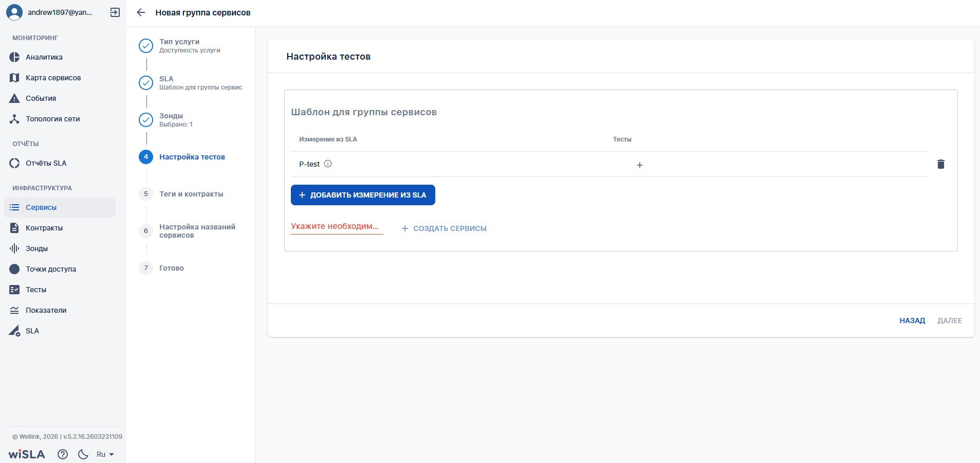The height and width of the screenshot is (463, 980).
Task: Click the SLA step checkmark circle
Action: [x=146, y=83]
